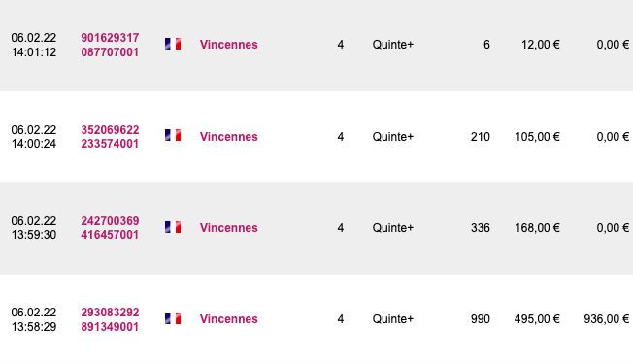Open bet reference 352069622 233574001

[110, 137]
